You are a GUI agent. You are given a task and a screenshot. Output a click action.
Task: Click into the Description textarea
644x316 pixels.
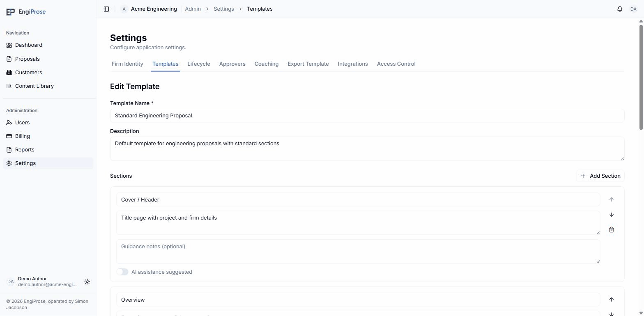pyautogui.click(x=367, y=149)
